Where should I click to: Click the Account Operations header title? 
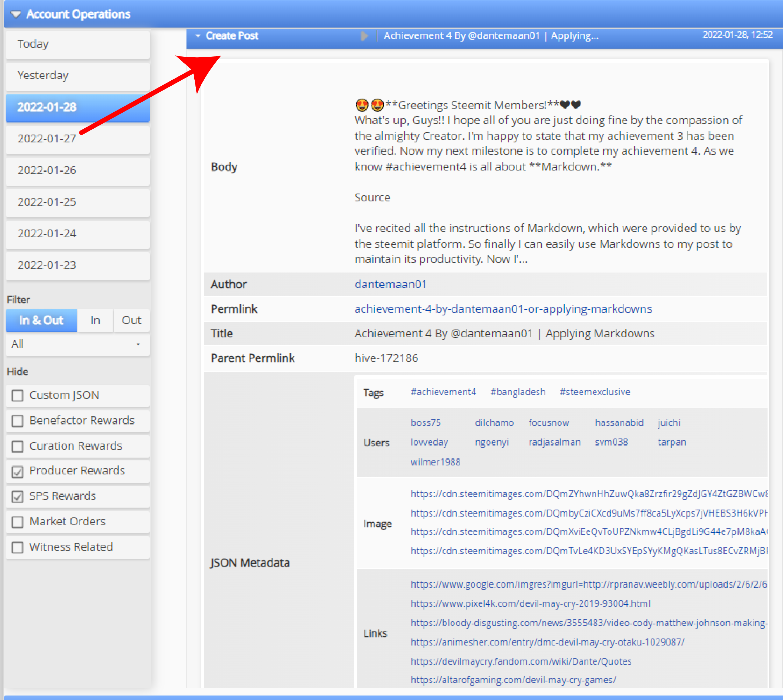(78, 14)
